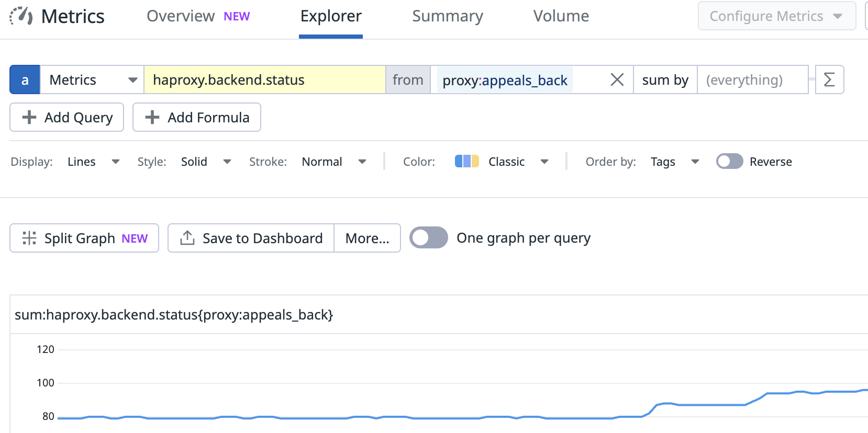
Task: Open the Configure Metrics button menu
Action: [776, 16]
